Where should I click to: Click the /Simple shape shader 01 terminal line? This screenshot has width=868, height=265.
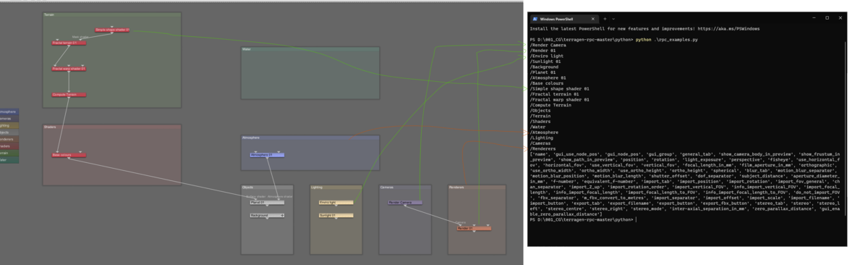point(560,88)
